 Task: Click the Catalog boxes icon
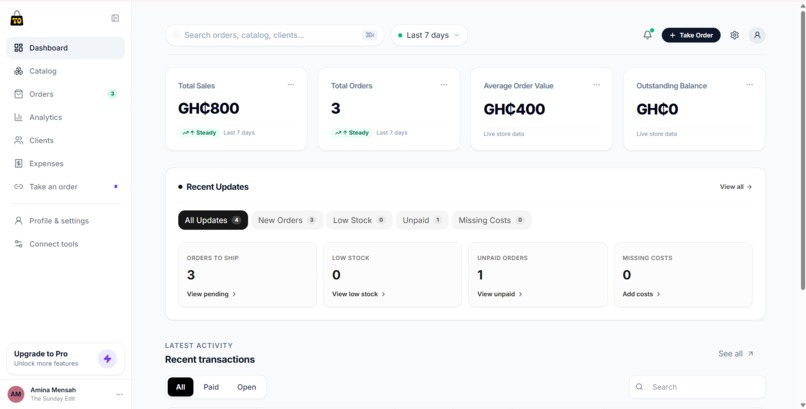point(19,71)
